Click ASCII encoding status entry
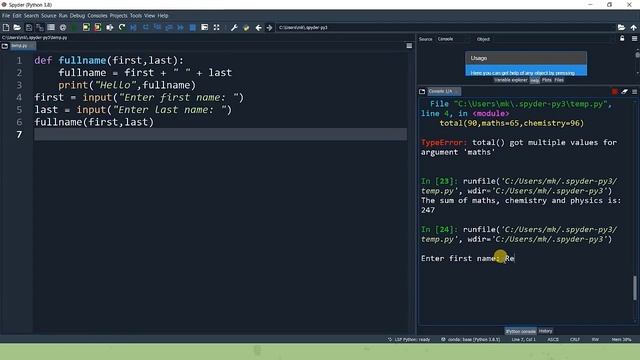 tap(553, 340)
